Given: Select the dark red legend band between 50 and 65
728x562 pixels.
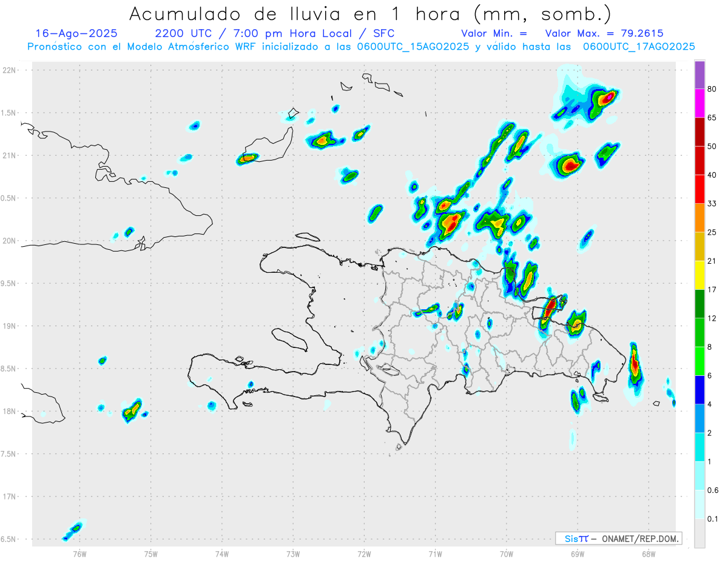Looking at the screenshot, I should [699, 132].
